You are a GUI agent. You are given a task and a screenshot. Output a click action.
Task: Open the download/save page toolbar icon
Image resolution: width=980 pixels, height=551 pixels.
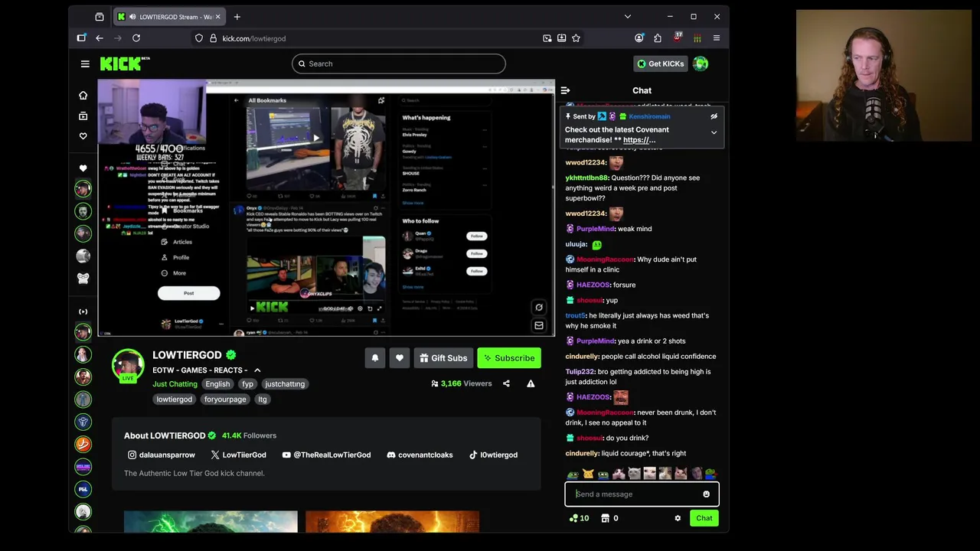pyautogui.click(x=561, y=38)
